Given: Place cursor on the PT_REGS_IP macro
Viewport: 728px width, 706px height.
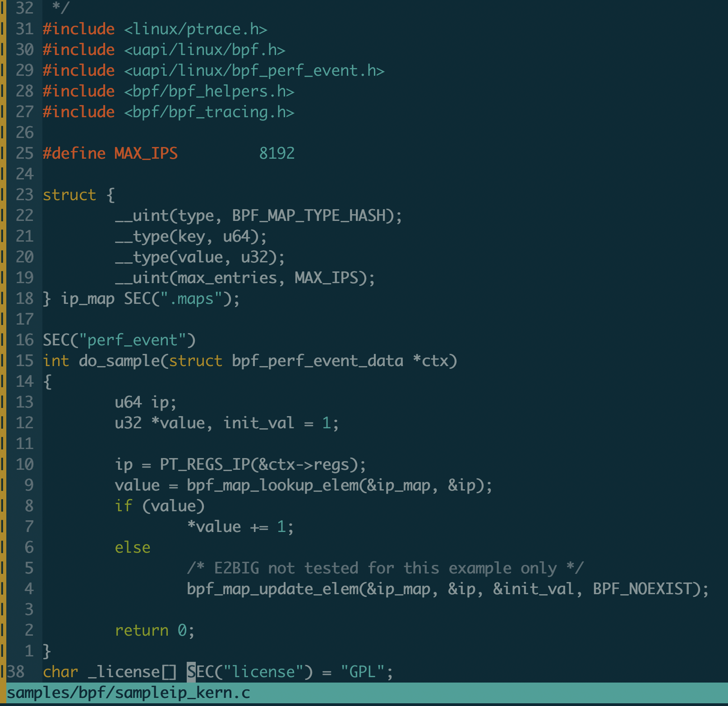Looking at the screenshot, I should (204, 464).
